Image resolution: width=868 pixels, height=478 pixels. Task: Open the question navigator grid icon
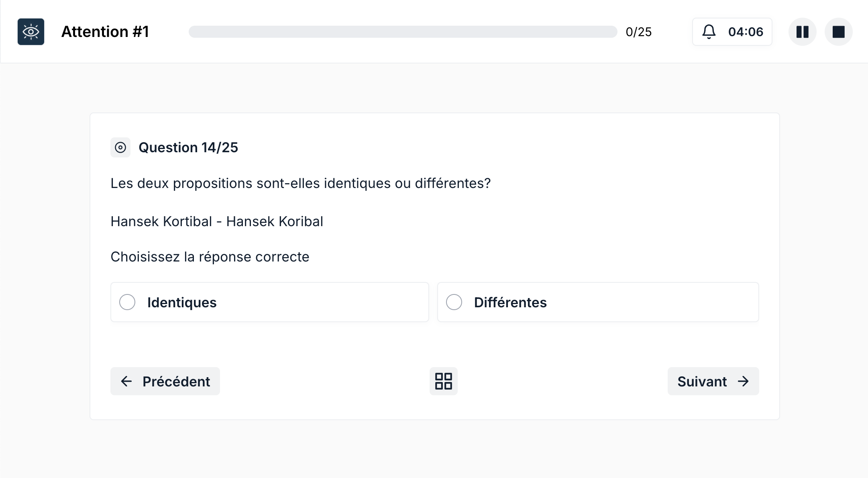[x=443, y=381]
